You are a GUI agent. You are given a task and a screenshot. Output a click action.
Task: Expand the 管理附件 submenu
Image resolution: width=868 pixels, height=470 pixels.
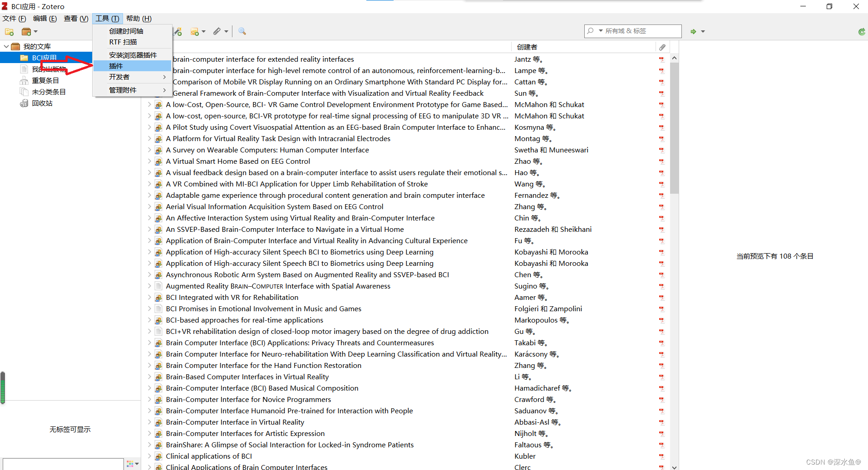click(132, 90)
